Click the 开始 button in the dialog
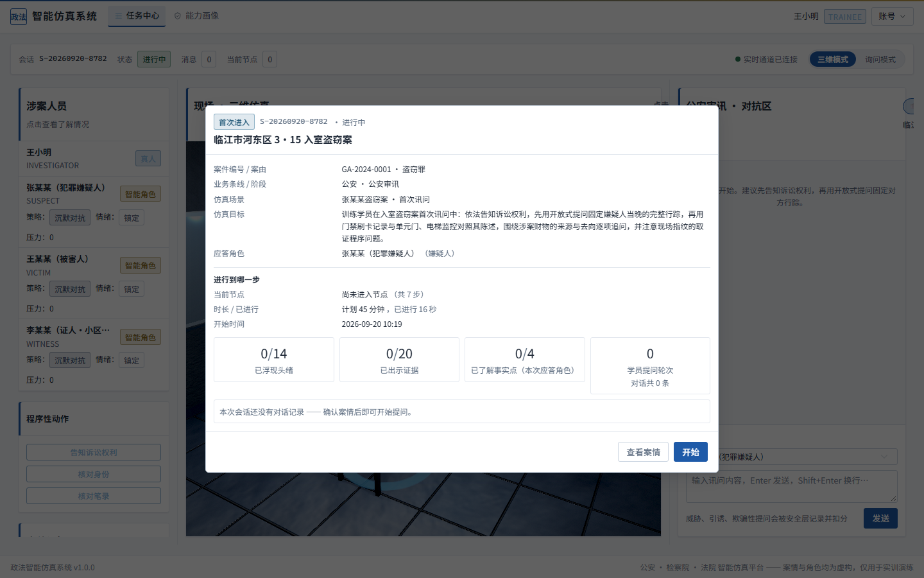Image resolution: width=924 pixels, height=578 pixels. [690, 452]
